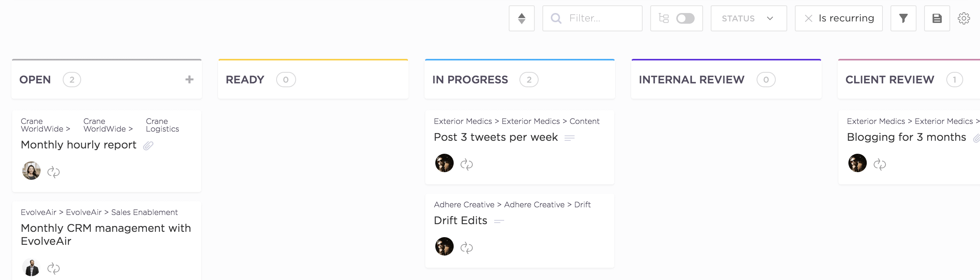Open the Drift Edits task

461,221
